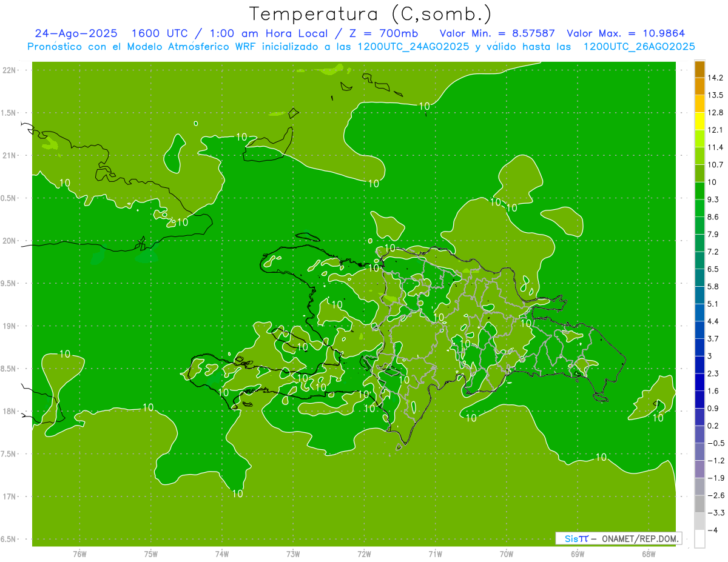Click the legend value "0.2"
The width and height of the screenshot is (728, 562).
[713, 426]
